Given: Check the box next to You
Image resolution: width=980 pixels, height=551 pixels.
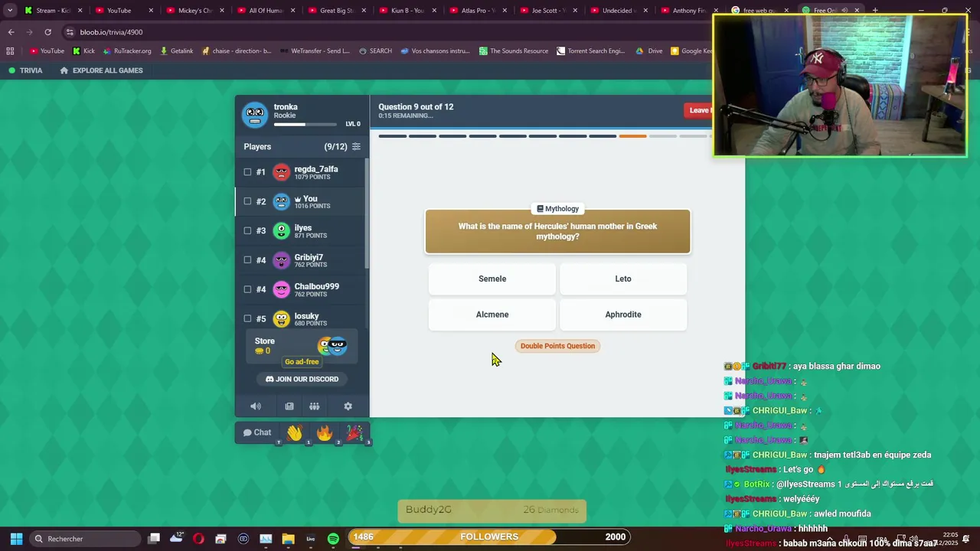Looking at the screenshot, I should (247, 201).
